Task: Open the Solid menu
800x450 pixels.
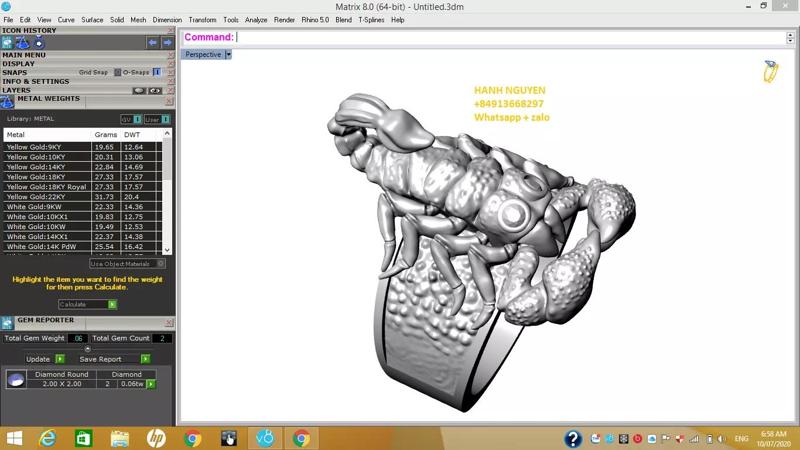Action: 117,20
